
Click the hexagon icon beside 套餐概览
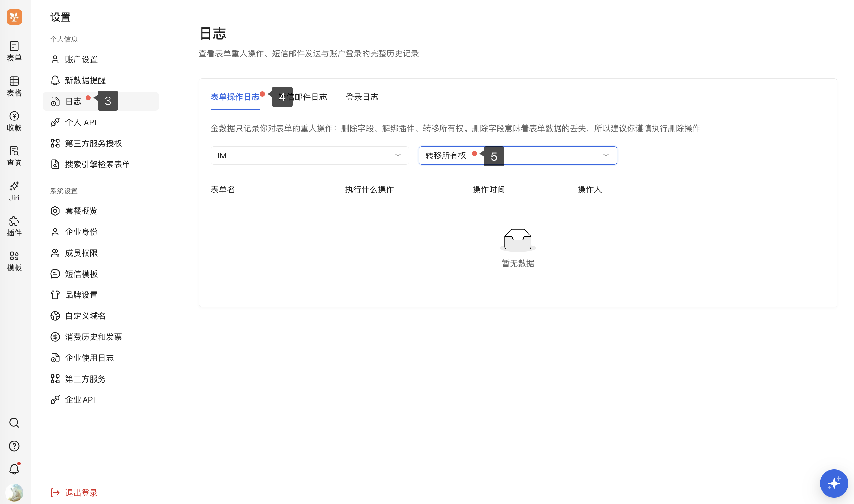(55, 211)
